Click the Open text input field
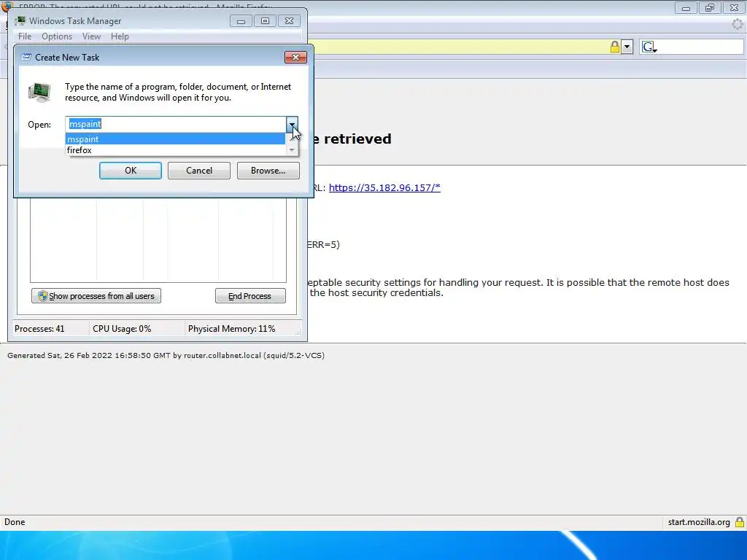Screen dimensions: 747x560 pos(176,124)
